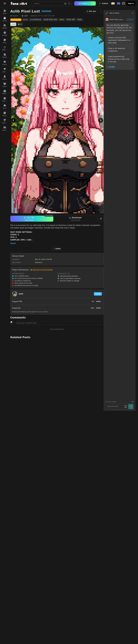The height and width of the screenshot is (644, 138).
Task: Select the PIXEL ART tag
Action: click(x=71, y=20)
